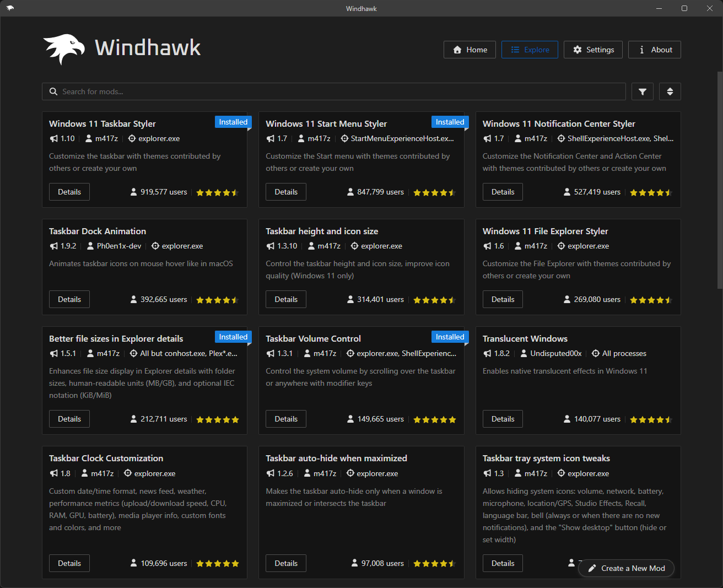Click the star rating of Taskbar Clock Customization
The width and height of the screenshot is (723, 588).
(x=218, y=564)
